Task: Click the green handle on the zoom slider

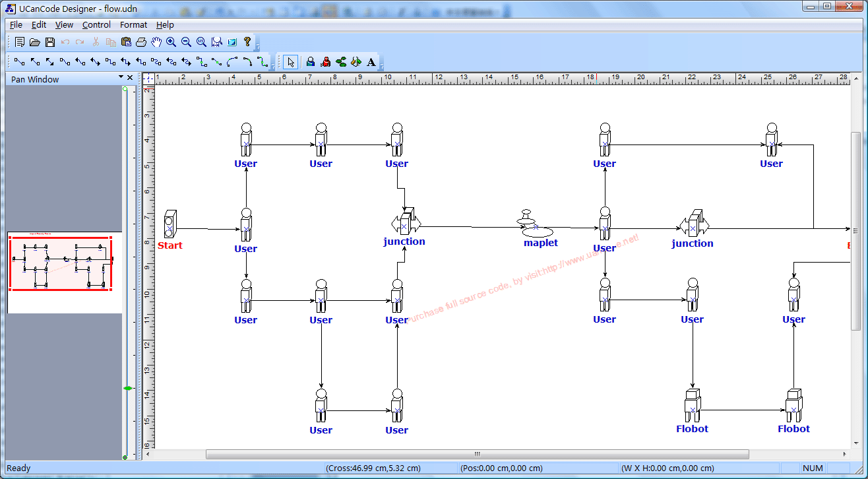Action: (127, 388)
